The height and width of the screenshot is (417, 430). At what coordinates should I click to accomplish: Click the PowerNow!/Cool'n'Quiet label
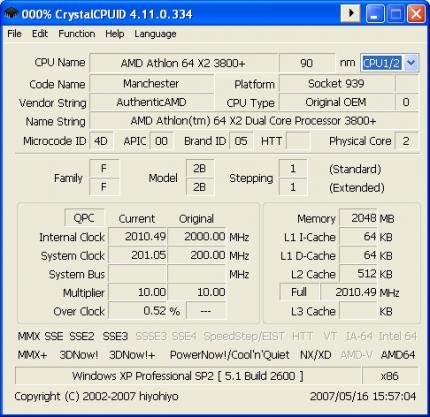pos(230,355)
